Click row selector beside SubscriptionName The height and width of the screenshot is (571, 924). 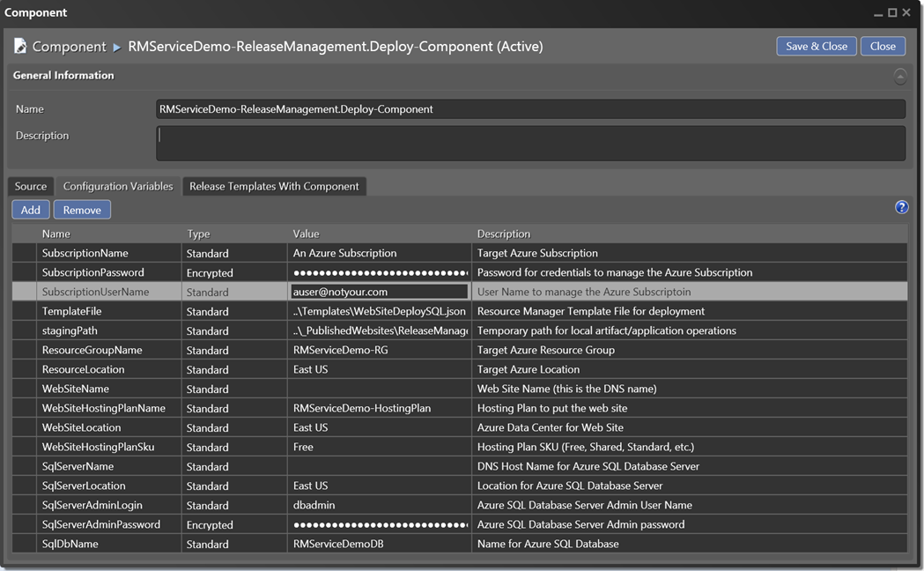click(24, 253)
